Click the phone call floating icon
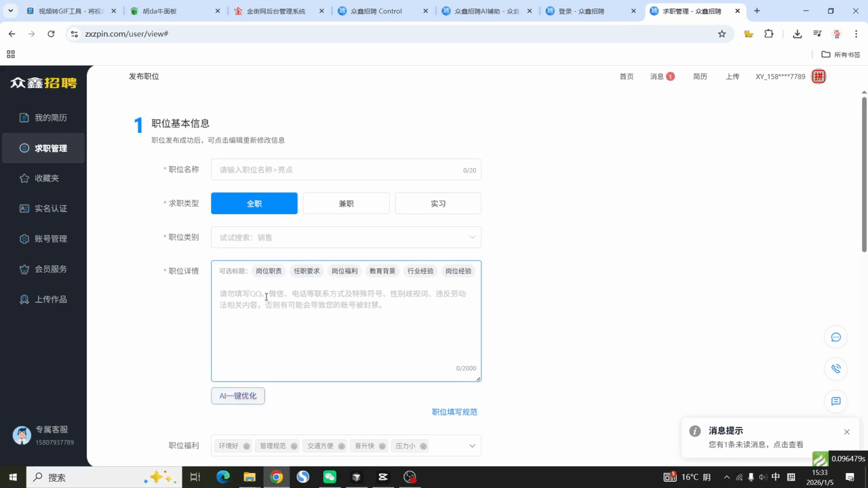Screen dimensions: 868x488 pos(836,369)
